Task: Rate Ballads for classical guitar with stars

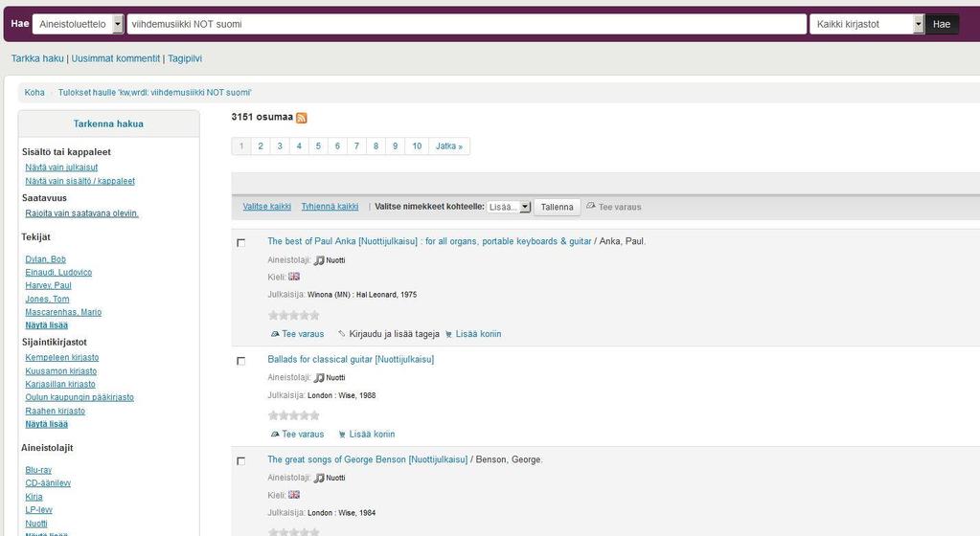Action: click(294, 415)
